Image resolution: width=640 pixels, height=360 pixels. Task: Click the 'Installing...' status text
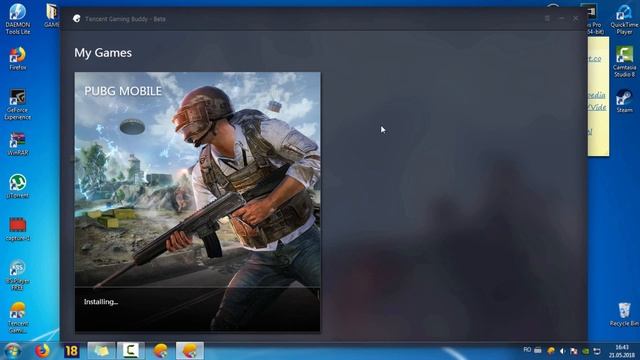click(101, 302)
